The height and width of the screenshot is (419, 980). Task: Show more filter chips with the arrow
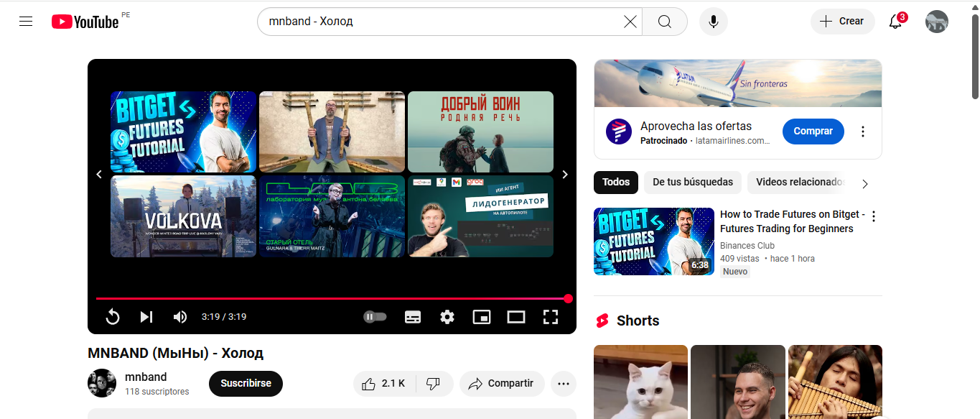click(x=865, y=183)
